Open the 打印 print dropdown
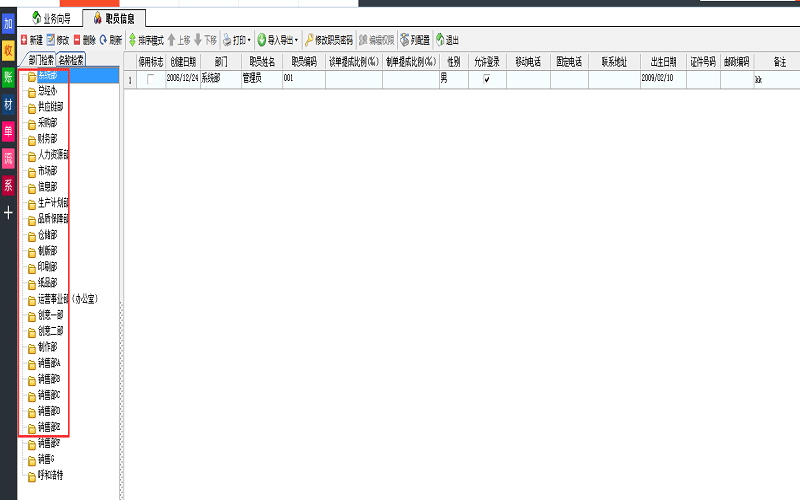This screenshot has height=500, width=800. click(x=236, y=40)
